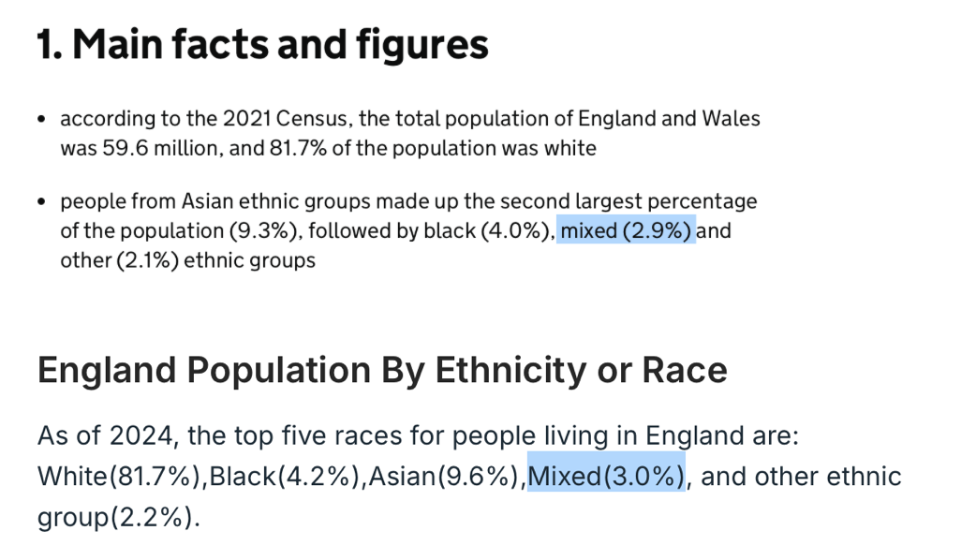Click the highlighted 'mixed (2.9%)' text
The height and width of the screenshot is (560, 976).
626,230
